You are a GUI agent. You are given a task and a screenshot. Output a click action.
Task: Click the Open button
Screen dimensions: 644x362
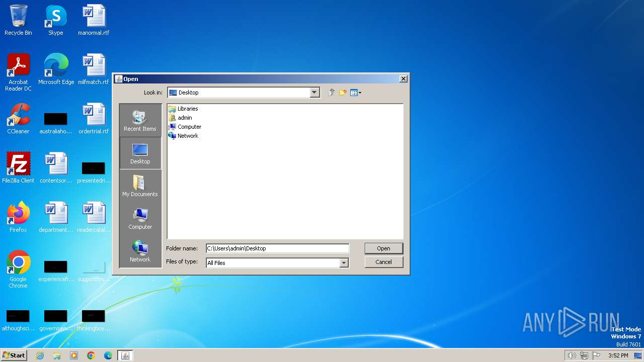click(x=383, y=248)
